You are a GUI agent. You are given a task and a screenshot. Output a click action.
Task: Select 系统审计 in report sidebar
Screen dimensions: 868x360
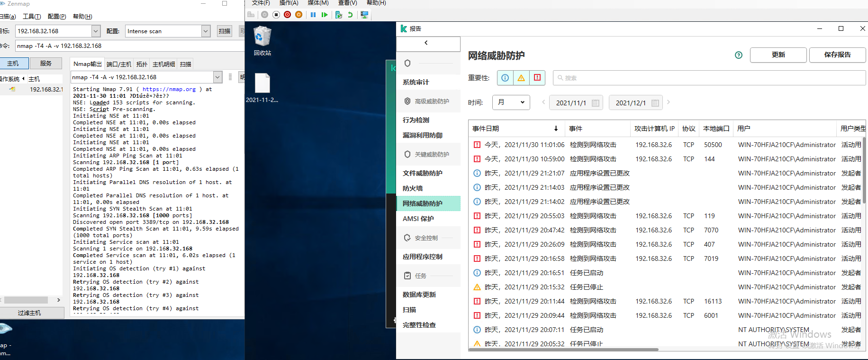click(x=428, y=82)
